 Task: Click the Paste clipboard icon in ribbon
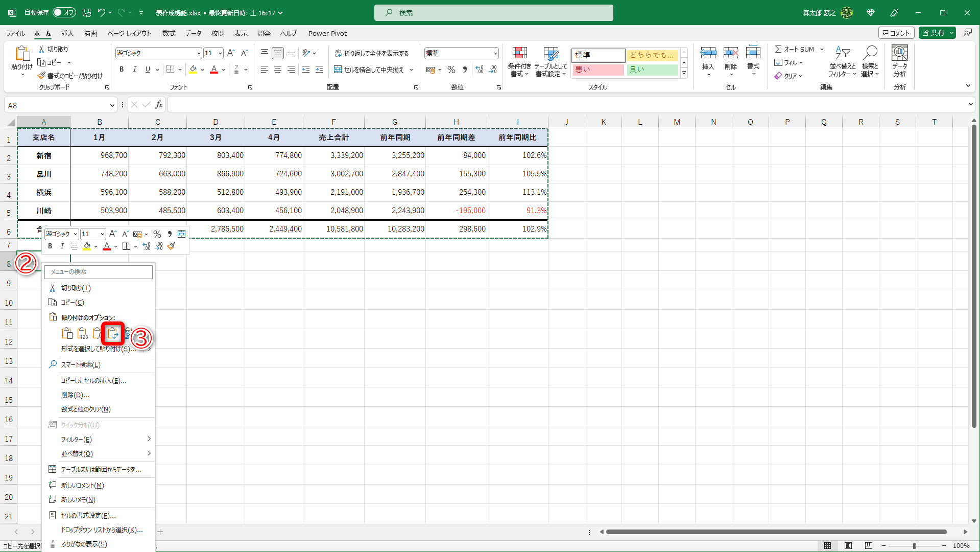click(x=22, y=53)
